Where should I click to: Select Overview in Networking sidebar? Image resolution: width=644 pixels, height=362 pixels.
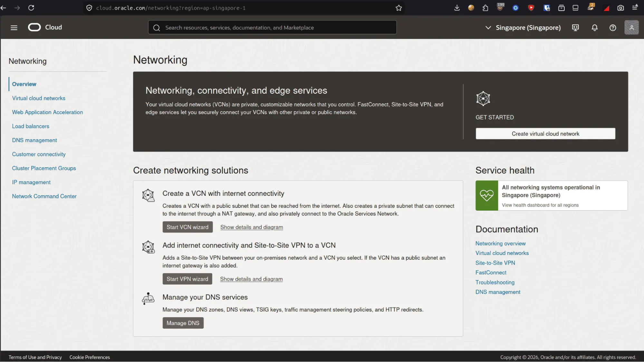tap(24, 84)
